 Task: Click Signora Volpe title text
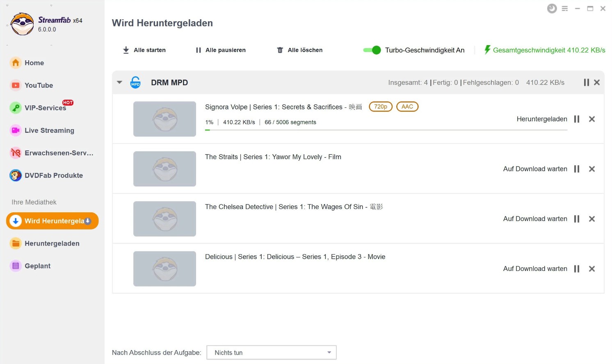click(283, 107)
